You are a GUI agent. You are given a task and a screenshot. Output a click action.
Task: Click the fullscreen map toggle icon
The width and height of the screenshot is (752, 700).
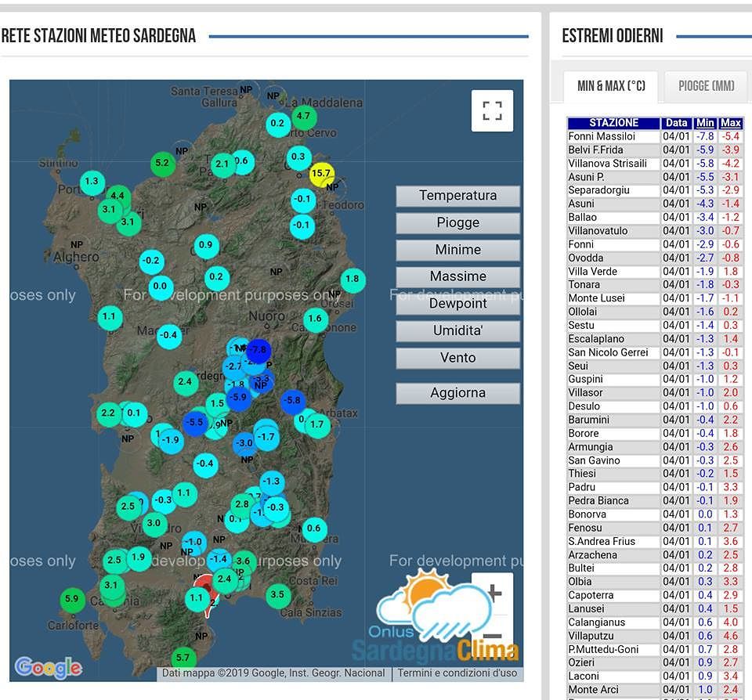(492, 110)
